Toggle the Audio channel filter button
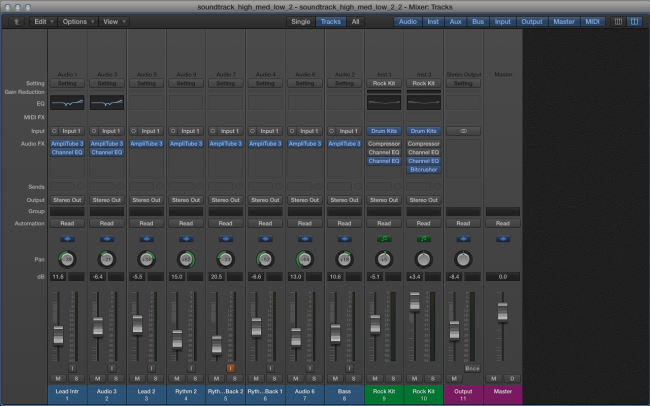Screen dimensions: 650x406 (x=408, y=21)
